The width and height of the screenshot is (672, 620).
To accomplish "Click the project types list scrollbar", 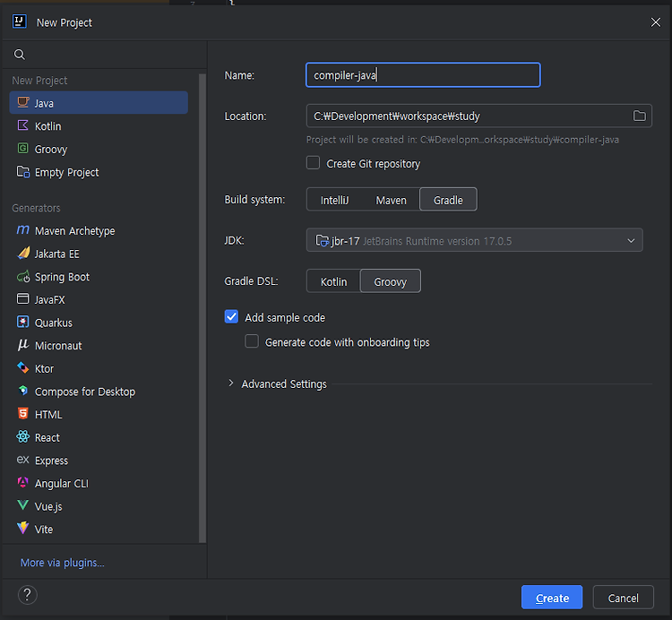I will click(202, 308).
